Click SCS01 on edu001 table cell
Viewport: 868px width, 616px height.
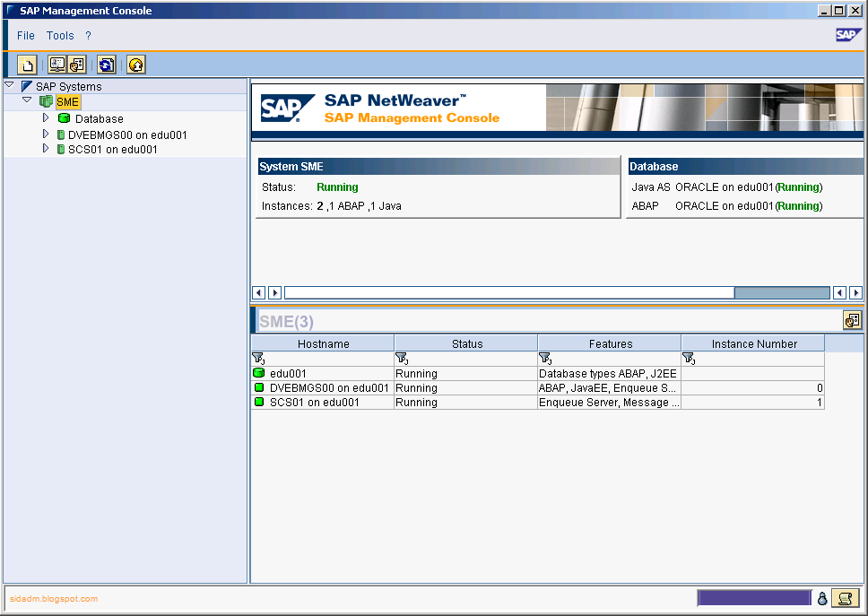click(323, 403)
